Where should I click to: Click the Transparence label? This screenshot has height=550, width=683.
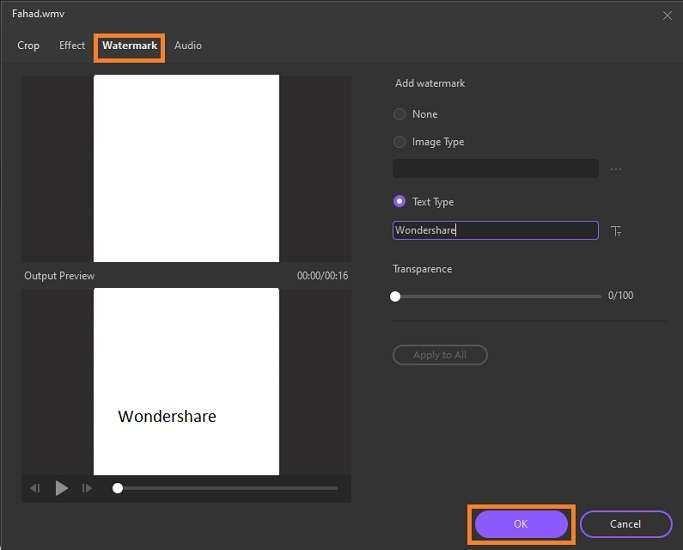pyautogui.click(x=422, y=269)
